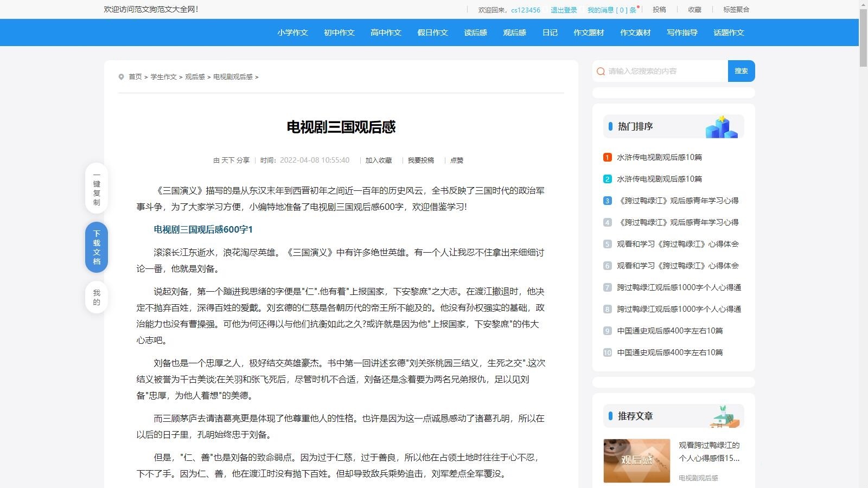Click the rank badge 10 in hot list
This screenshot has width=868, height=488.
pyautogui.click(x=607, y=352)
